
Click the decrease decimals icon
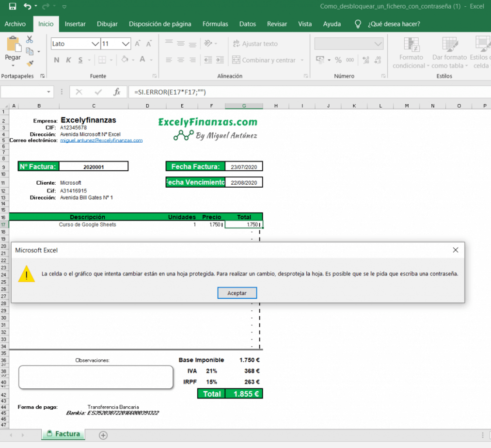click(378, 60)
